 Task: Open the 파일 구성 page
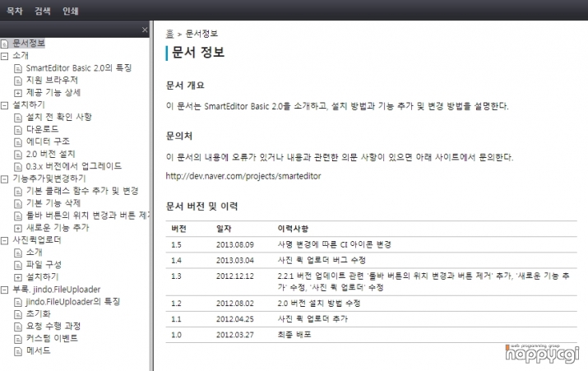(44, 265)
